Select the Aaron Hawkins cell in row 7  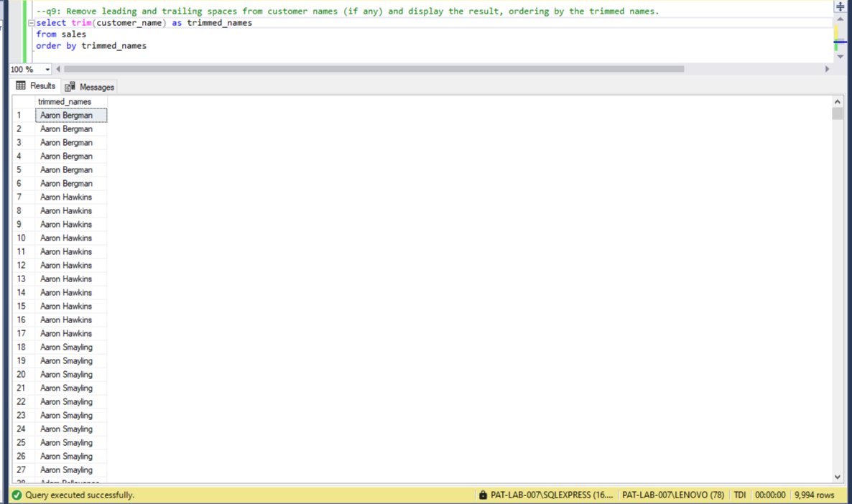(x=71, y=197)
